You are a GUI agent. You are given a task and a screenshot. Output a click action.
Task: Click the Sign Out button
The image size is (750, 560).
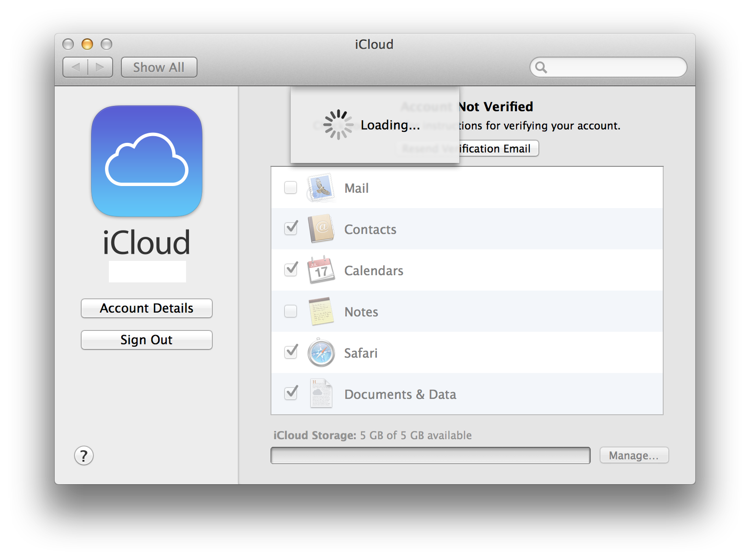pos(147,340)
